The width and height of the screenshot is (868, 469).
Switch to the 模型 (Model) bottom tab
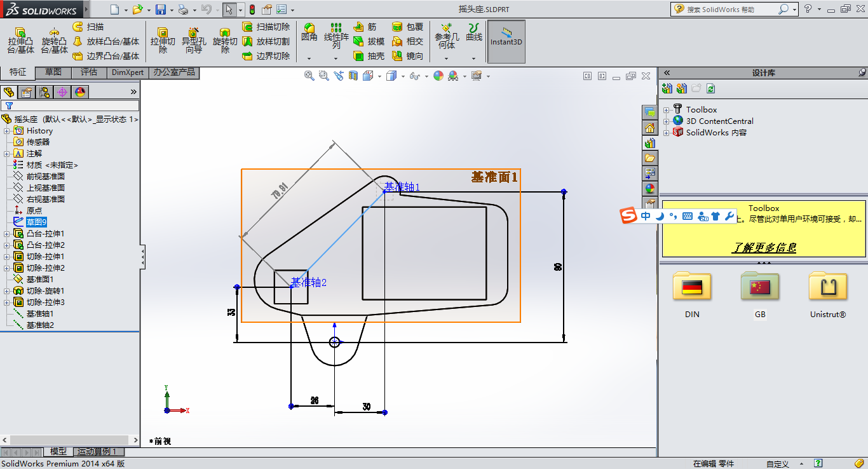click(x=58, y=452)
